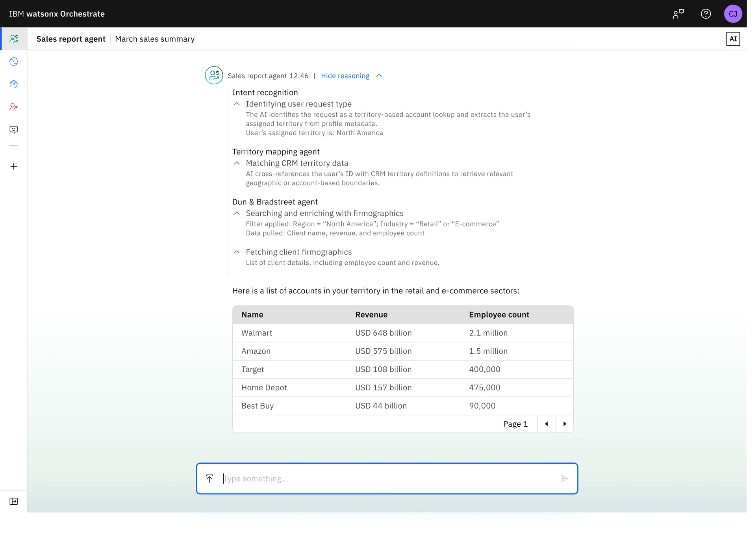Viewport: 756px width, 535px height.
Task: Collapse Fetching client firmographics step
Action: 237,252
